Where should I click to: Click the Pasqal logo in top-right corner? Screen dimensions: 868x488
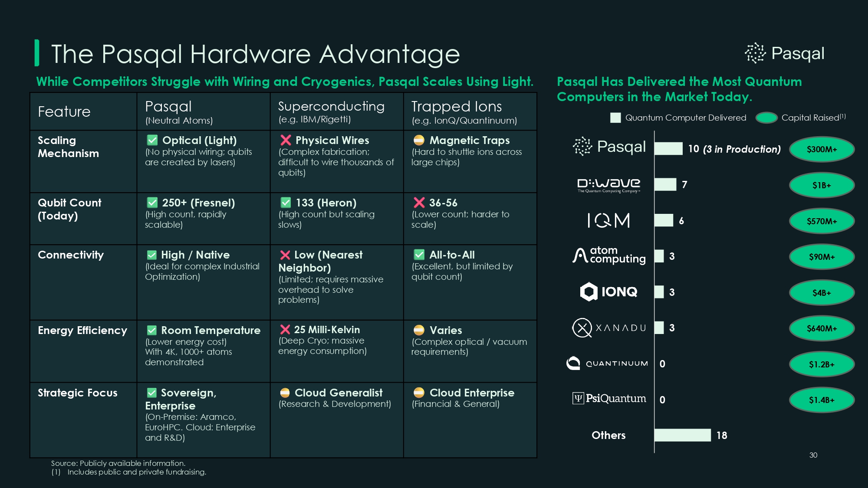(784, 53)
